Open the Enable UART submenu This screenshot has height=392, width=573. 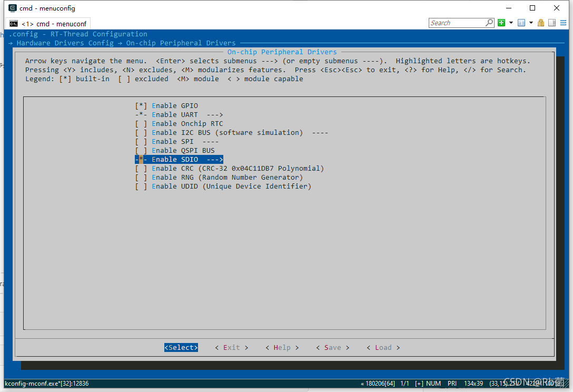(179, 115)
